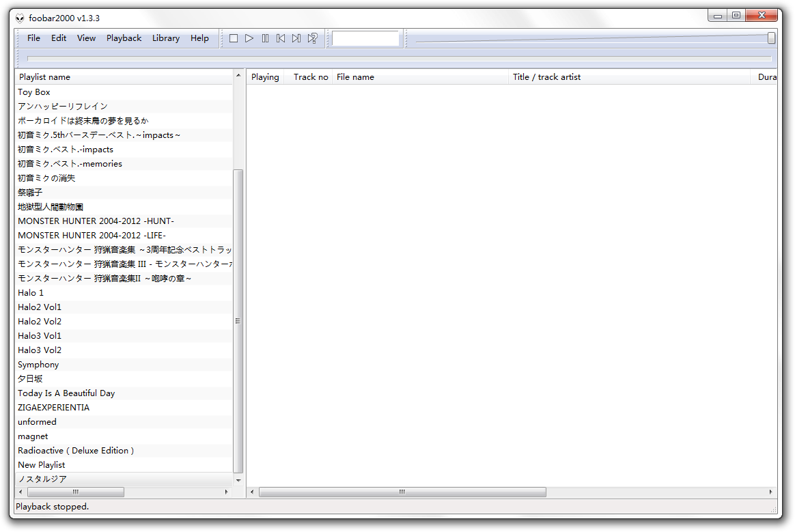Screen dimensions: 795x532
Task: Click track list horizontal scroll right arrow
Action: click(x=770, y=492)
